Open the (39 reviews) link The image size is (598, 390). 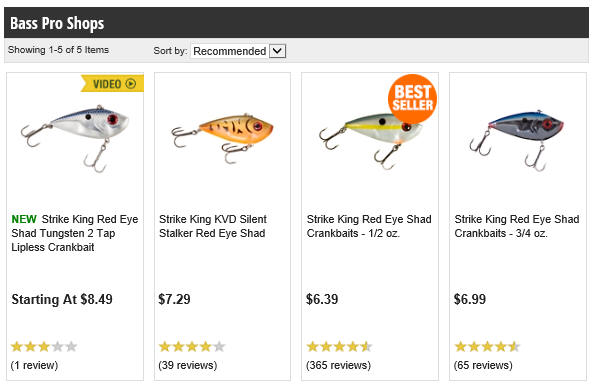[188, 365]
